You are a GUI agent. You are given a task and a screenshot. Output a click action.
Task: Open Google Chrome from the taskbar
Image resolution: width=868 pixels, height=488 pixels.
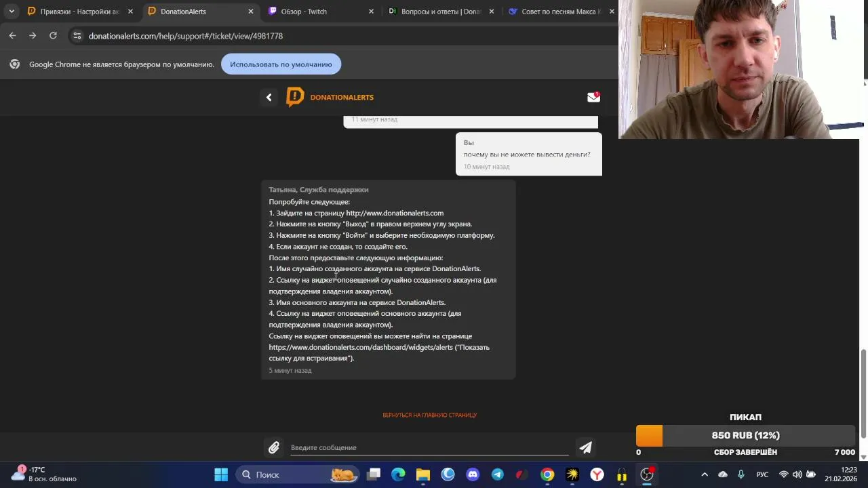[x=547, y=474]
